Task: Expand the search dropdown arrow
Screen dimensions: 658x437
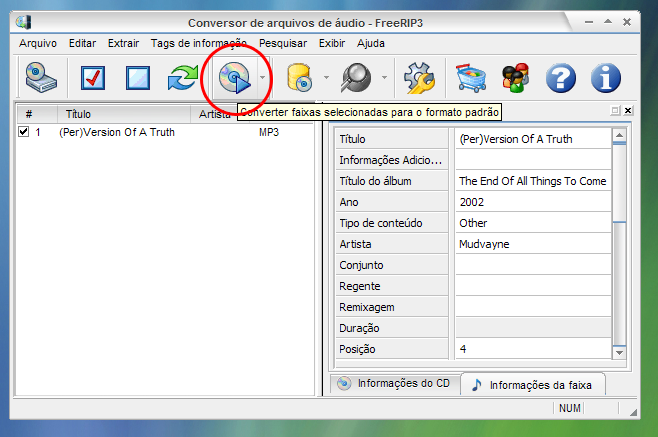Action: (384, 78)
